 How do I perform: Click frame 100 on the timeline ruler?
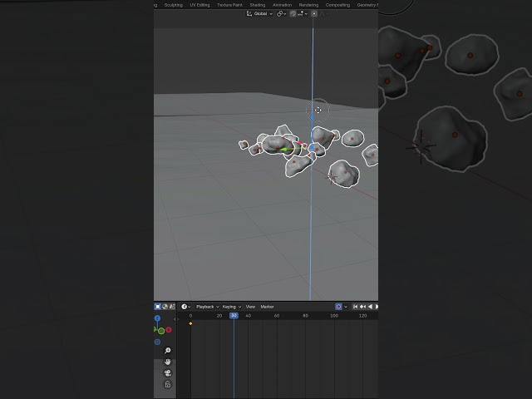click(x=334, y=316)
